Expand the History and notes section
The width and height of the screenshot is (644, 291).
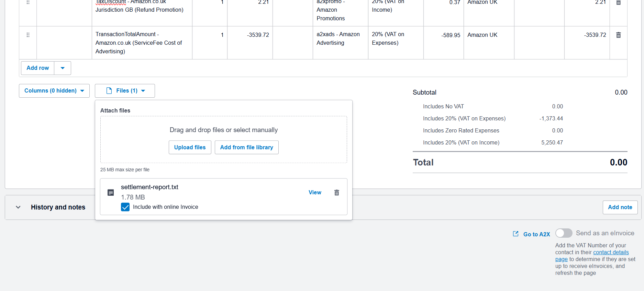(18, 207)
